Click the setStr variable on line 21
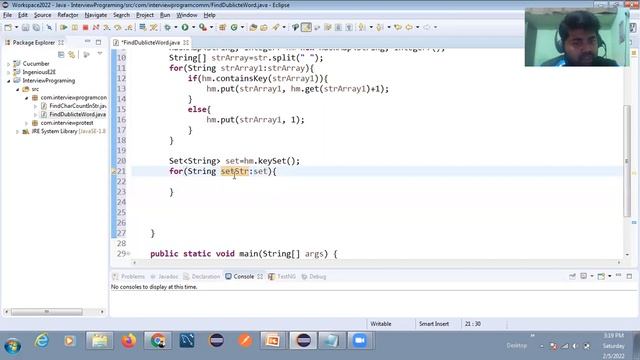The width and height of the screenshot is (640, 360). [234, 171]
